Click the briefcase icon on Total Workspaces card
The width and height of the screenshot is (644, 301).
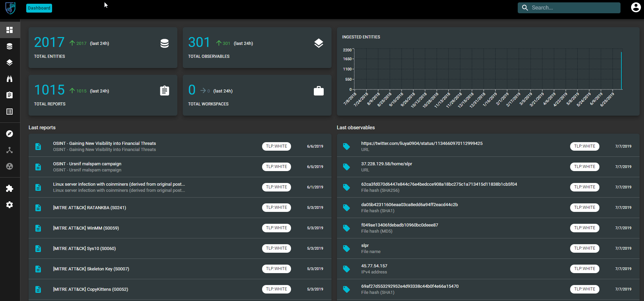[319, 91]
